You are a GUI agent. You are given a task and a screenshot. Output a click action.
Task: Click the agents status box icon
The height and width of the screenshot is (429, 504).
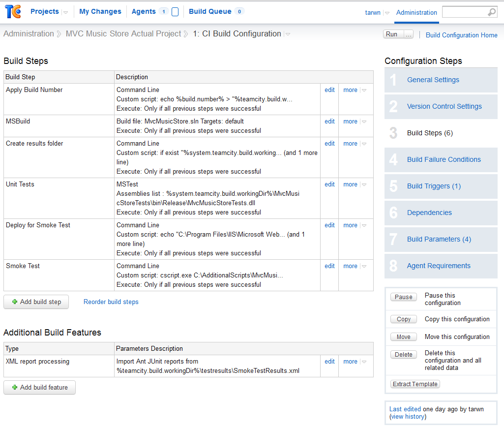click(x=175, y=12)
